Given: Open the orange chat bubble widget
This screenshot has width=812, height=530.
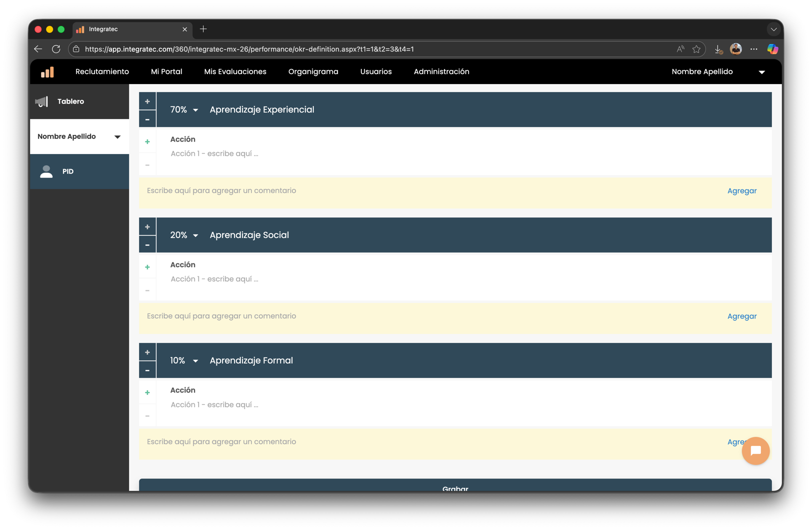Looking at the screenshot, I should (755, 451).
